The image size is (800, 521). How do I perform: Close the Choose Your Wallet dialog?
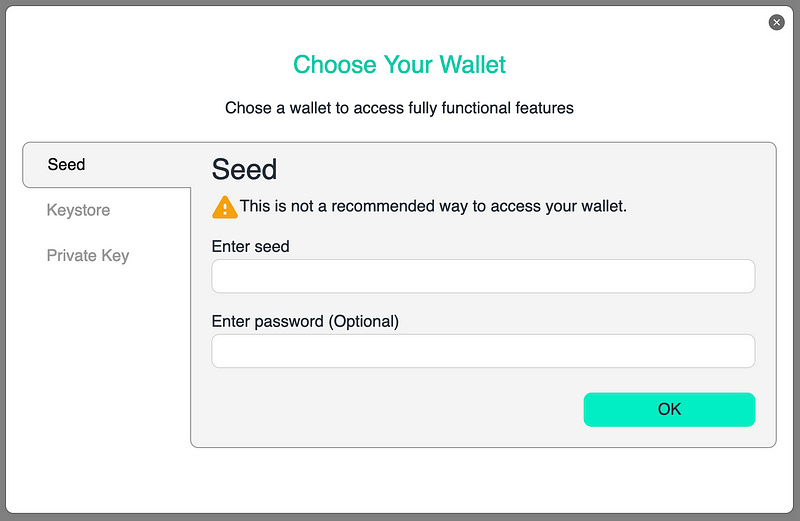pyautogui.click(x=776, y=22)
